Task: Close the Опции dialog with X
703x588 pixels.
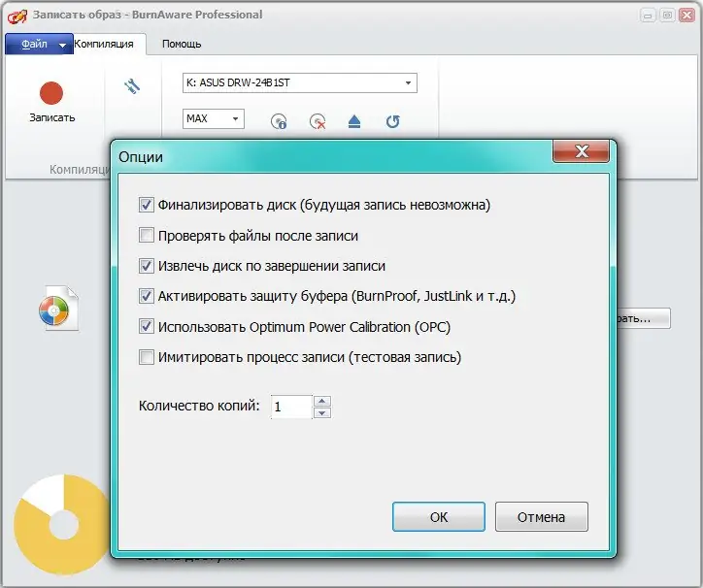Action: point(581,151)
